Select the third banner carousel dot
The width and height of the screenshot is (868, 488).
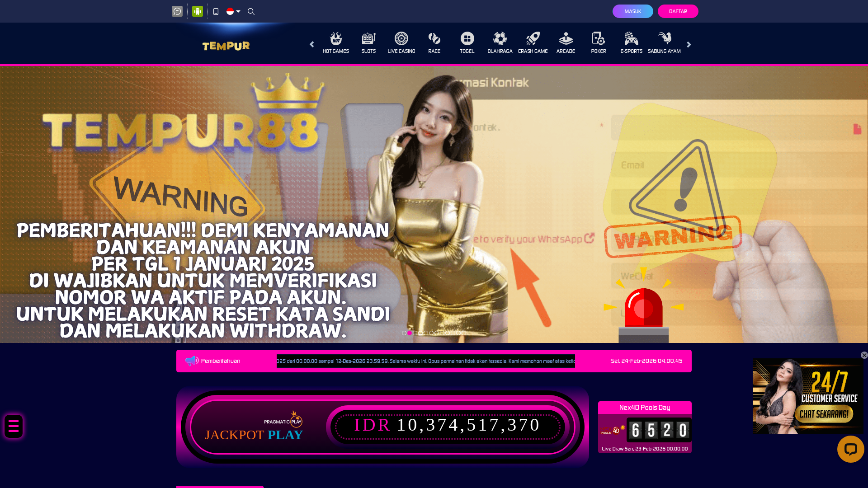tap(415, 333)
